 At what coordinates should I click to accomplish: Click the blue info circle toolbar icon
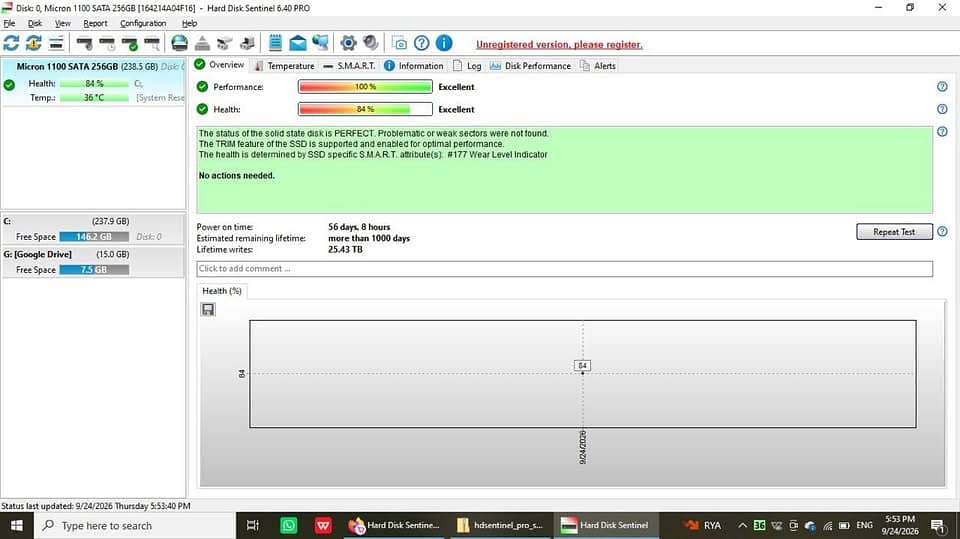(444, 43)
